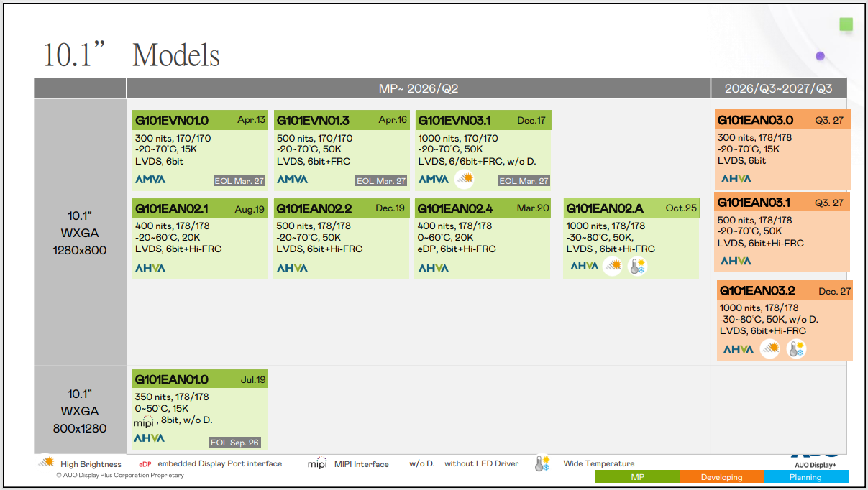
Task: Click the G101EAN03.2 model title
Action: (757, 291)
